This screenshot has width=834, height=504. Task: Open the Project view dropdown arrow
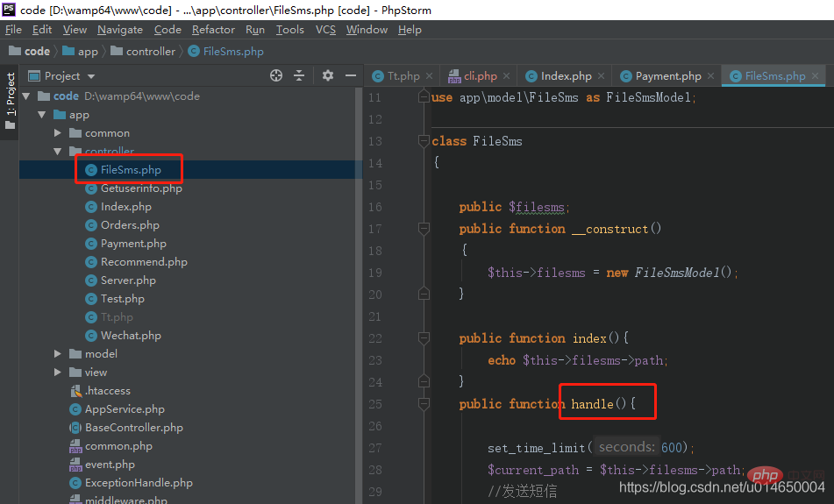tap(91, 76)
